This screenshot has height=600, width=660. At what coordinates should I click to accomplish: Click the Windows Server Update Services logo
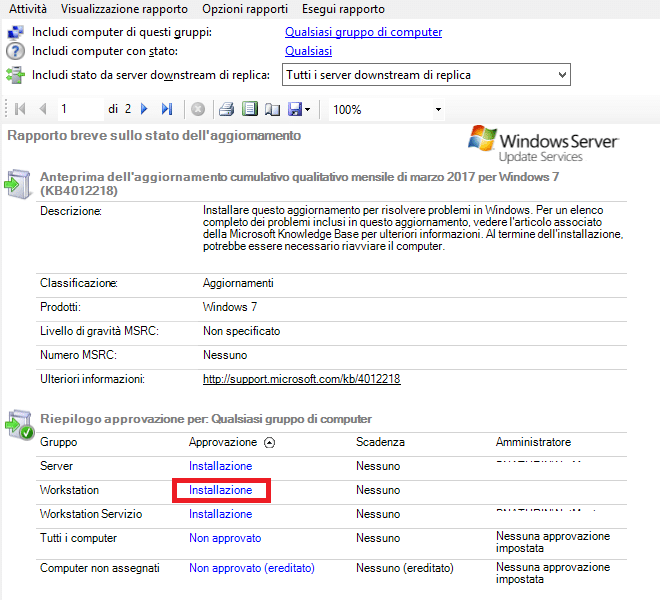(543, 144)
